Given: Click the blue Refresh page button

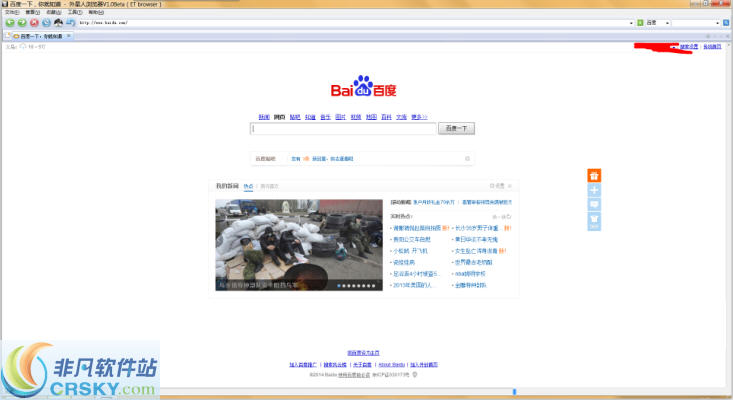Looking at the screenshot, I should 46,22.
